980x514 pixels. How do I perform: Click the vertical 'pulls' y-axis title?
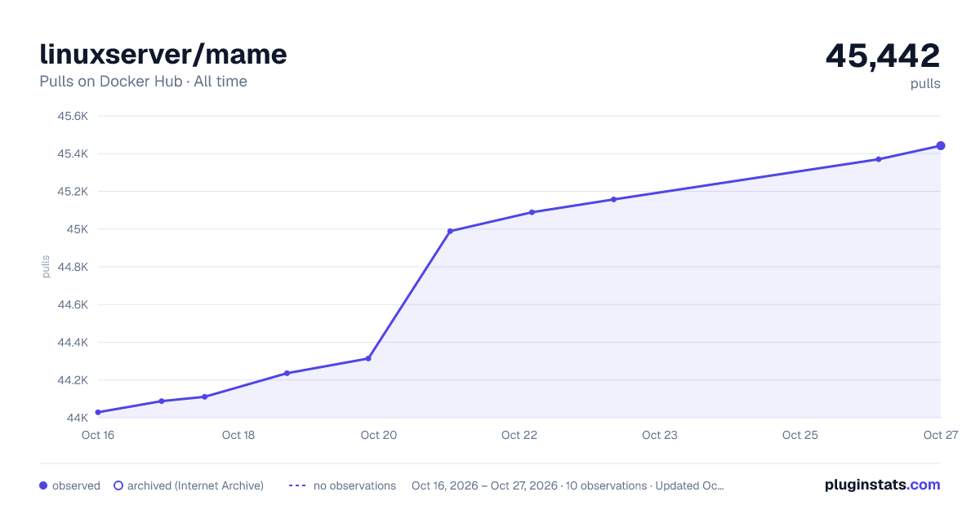(x=46, y=267)
